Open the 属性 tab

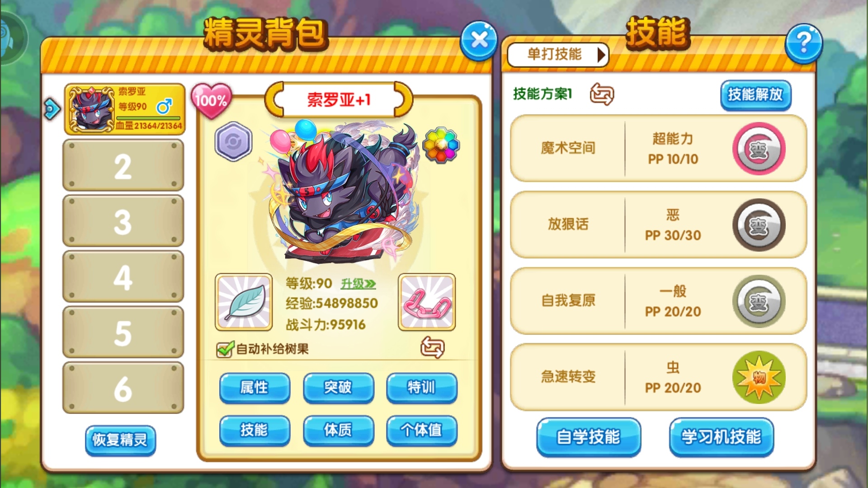255,387
